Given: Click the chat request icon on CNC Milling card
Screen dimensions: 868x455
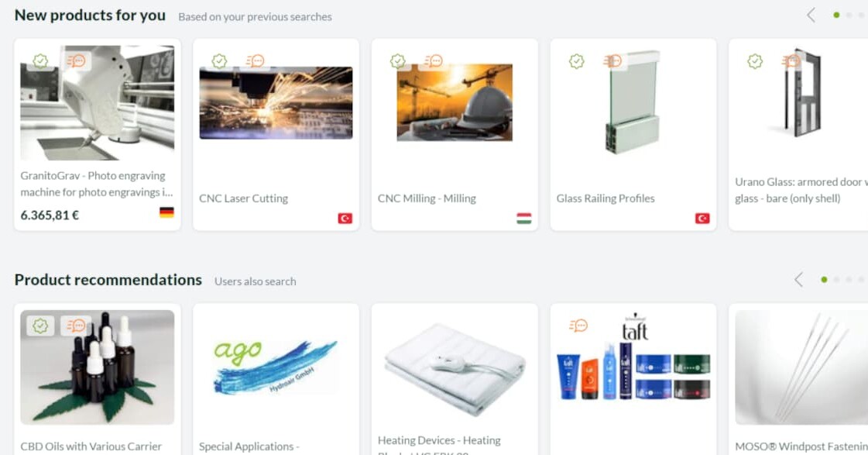Looking at the screenshot, I should pyautogui.click(x=434, y=60).
